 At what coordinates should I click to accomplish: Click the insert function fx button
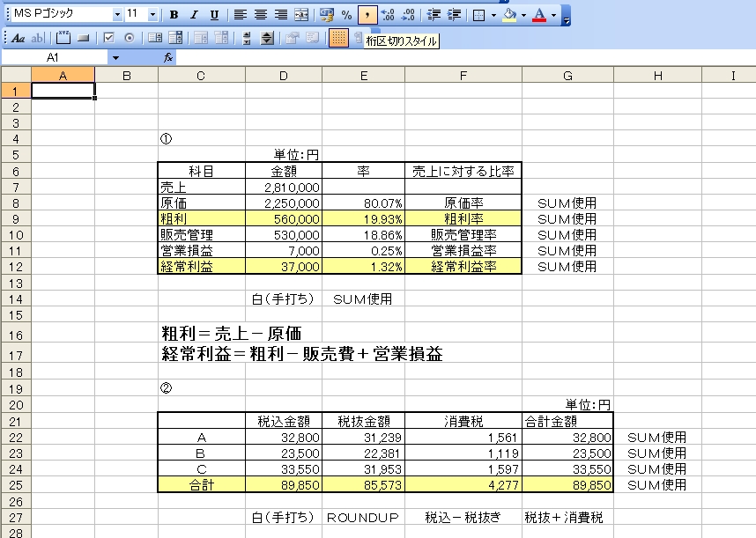[168, 57]
